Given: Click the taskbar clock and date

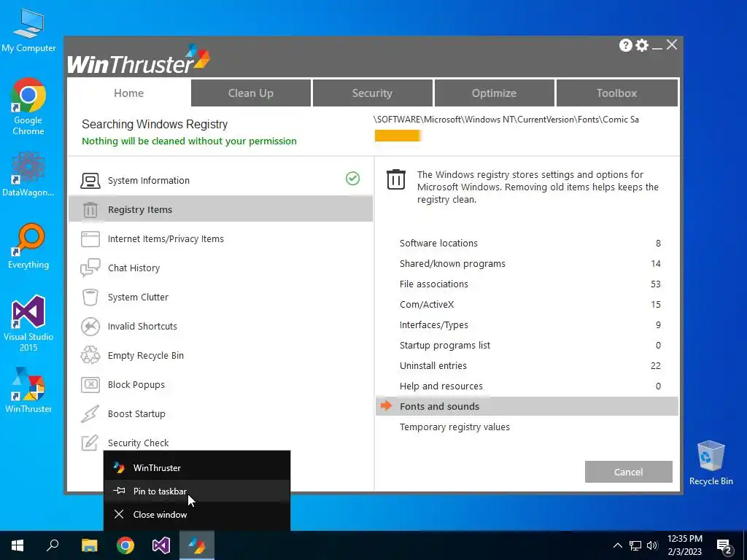Looking at the screenshot, I should tap(684, 545).
